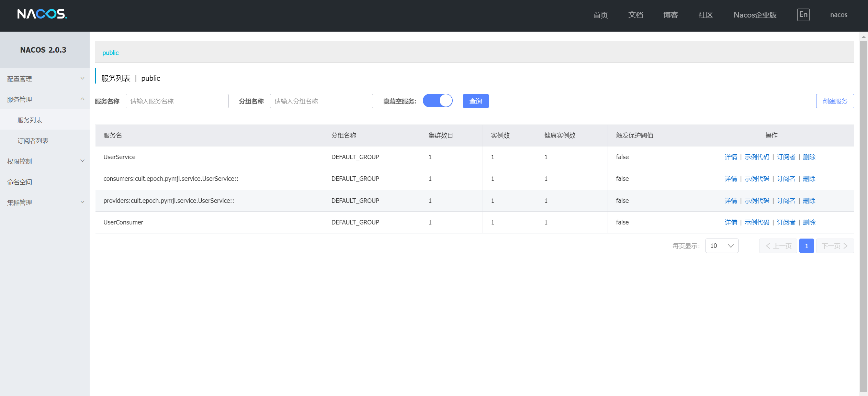868x396 pixels.
Task: Go to 首页 in top navigation
Action: pos(600,15)
